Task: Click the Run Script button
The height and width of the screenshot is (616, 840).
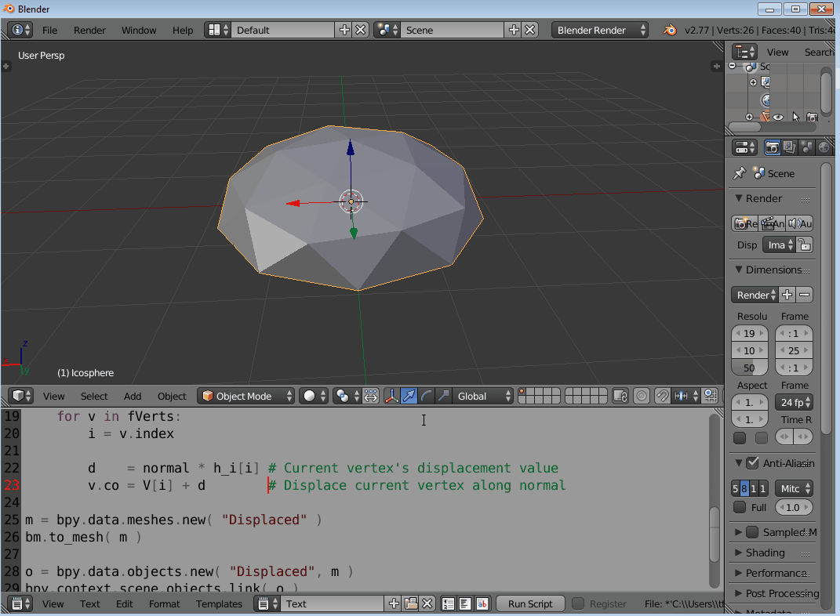Action: point(529,603)
